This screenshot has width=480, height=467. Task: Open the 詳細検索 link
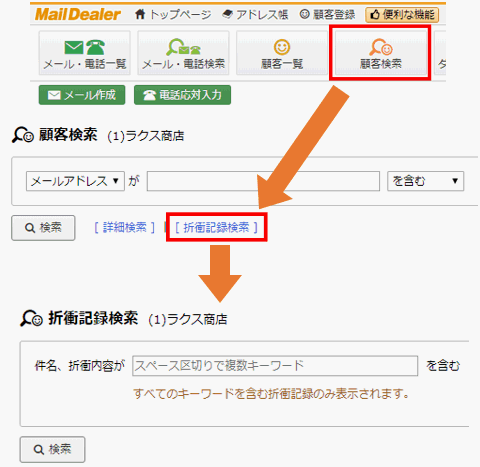click(x=124, y=228)
